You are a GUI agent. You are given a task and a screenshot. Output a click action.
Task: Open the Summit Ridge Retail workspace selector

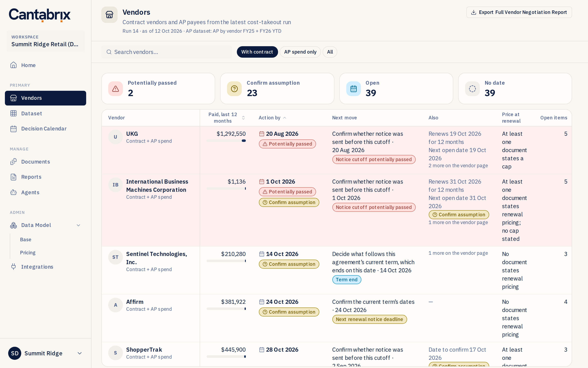[46, 41]
